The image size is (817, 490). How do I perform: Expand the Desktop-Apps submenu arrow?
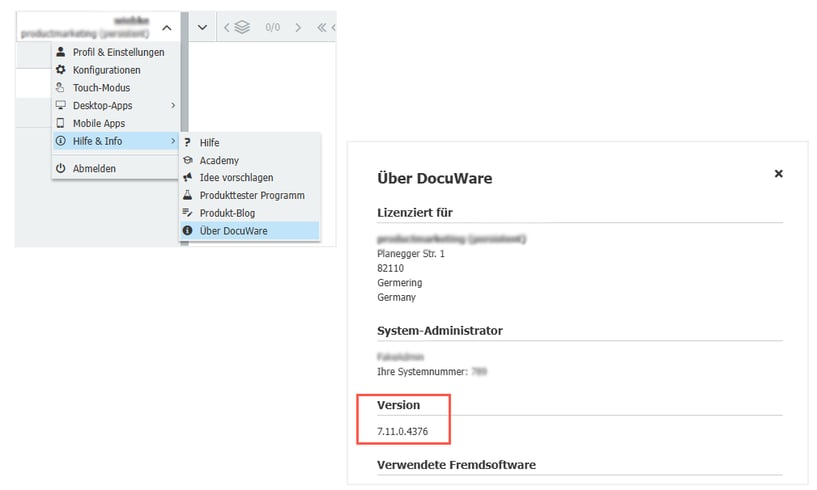[x=172, y=106]
